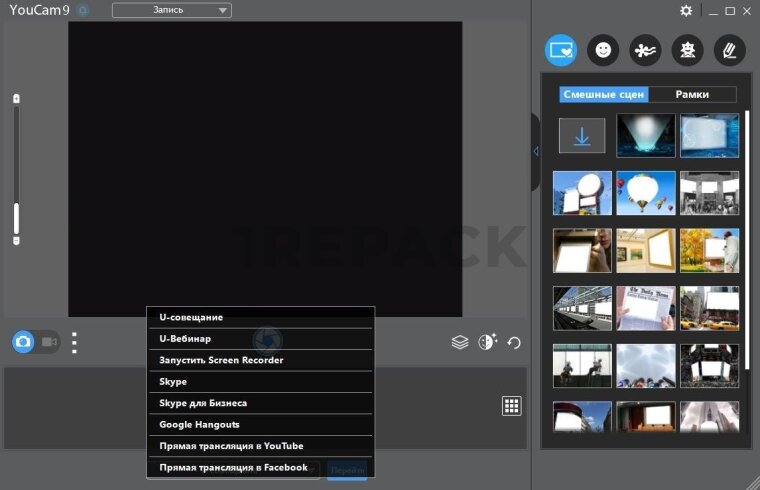Open settings via the gear icon
The image size is (760, 490).
point(686,11)
